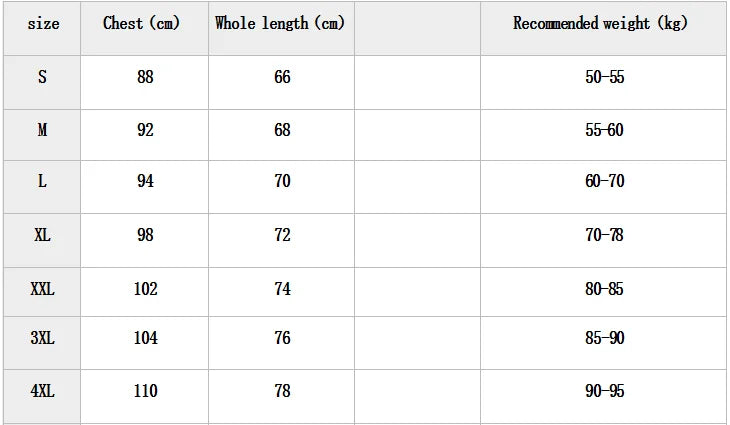
Task: Select the 'Whole length (cm)' header
Action: click(x=280, y=24)
